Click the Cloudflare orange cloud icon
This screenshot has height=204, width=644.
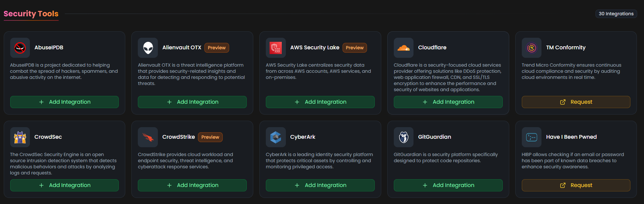coord(404,48)
